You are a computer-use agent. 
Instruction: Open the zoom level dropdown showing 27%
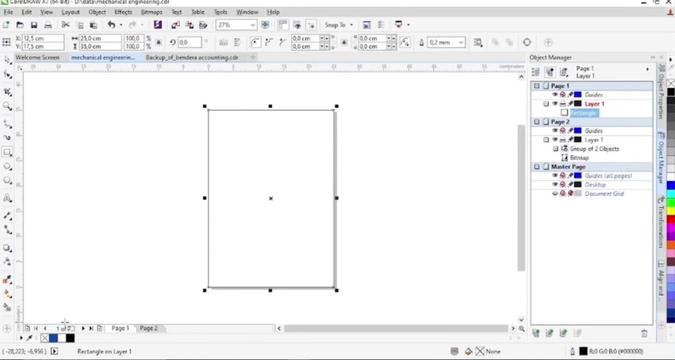tap(253, 25)
